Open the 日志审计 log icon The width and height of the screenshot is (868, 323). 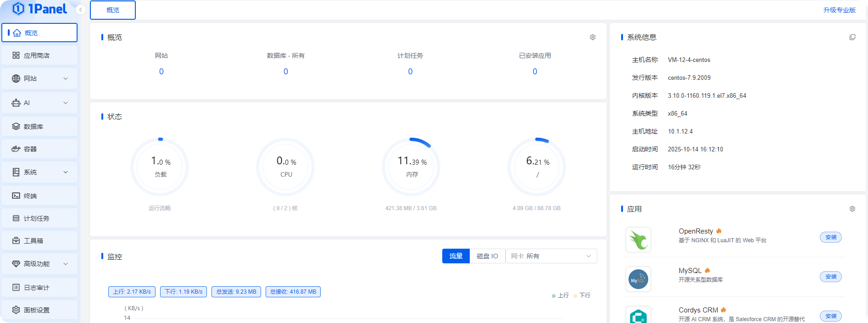pyautogui.click(x=16, y=288)
